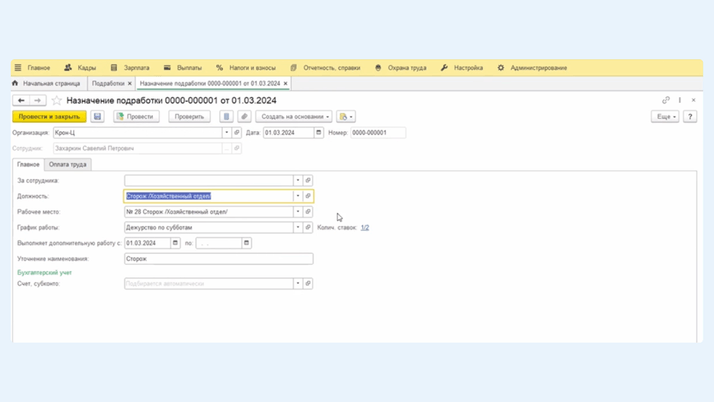Open calendar picker for the Дата field
This screenshot has width=714, height=402.
[319, 133]
